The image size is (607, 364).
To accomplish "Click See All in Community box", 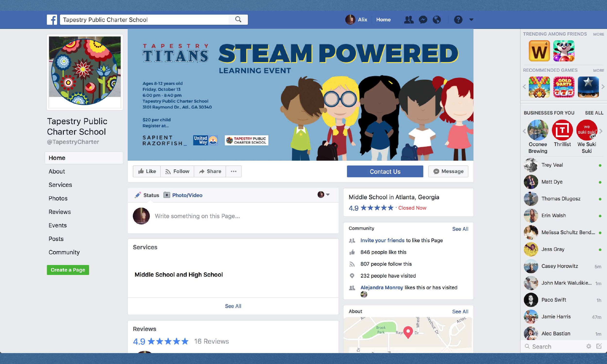I will pyautogui.click(x=460, y=229).
